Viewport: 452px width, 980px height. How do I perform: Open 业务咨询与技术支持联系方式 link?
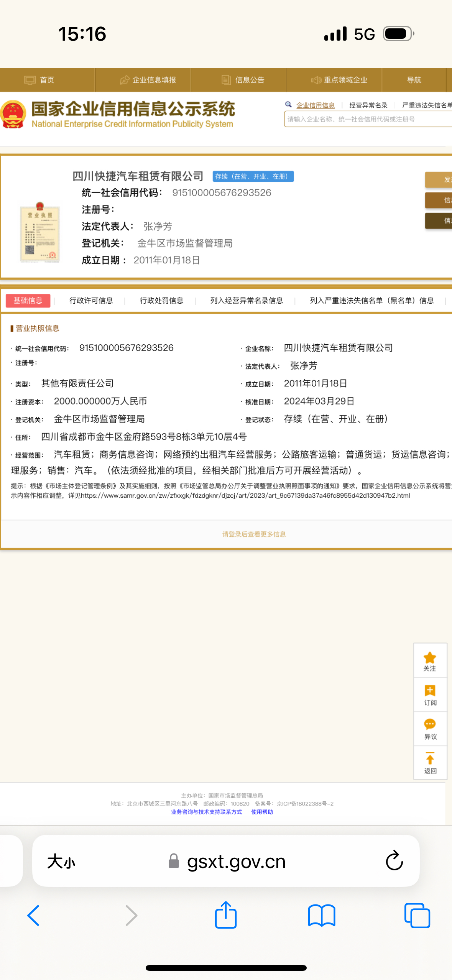[206, 812]
